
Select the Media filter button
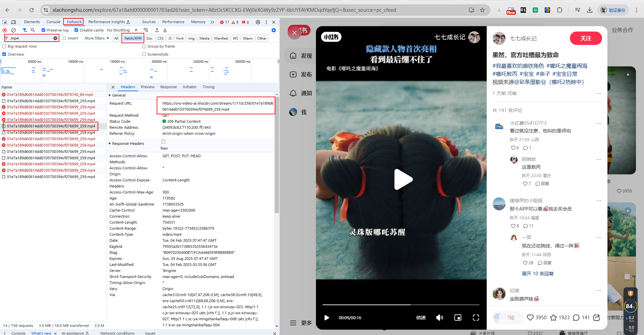tap(204, 38)
